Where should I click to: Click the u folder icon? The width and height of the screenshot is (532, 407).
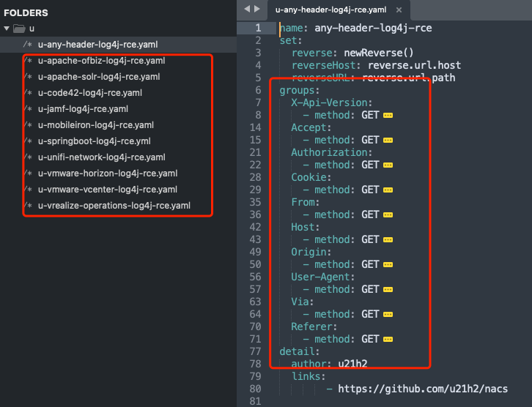pos(19,29)
